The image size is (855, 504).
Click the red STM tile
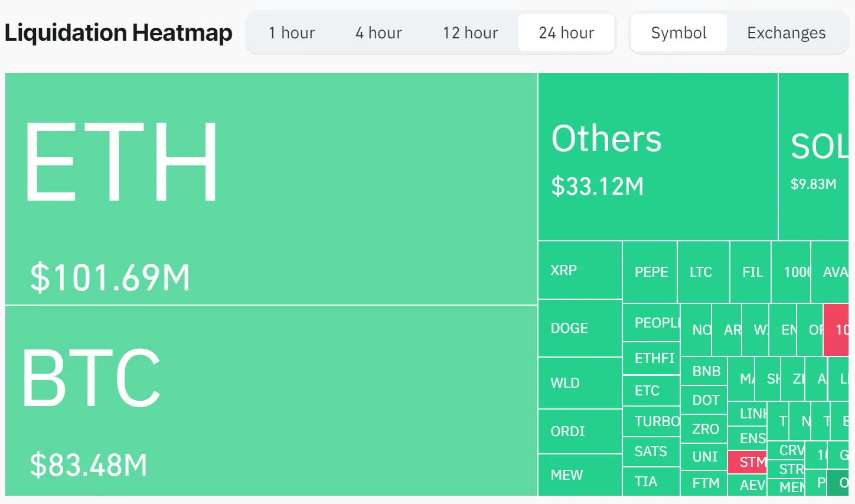[747, 462]
